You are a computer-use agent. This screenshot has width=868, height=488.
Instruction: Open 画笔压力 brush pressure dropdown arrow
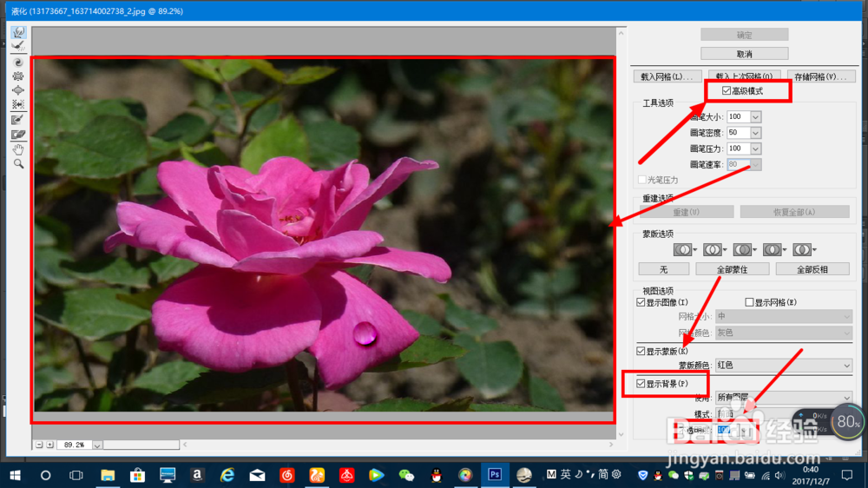756,148
